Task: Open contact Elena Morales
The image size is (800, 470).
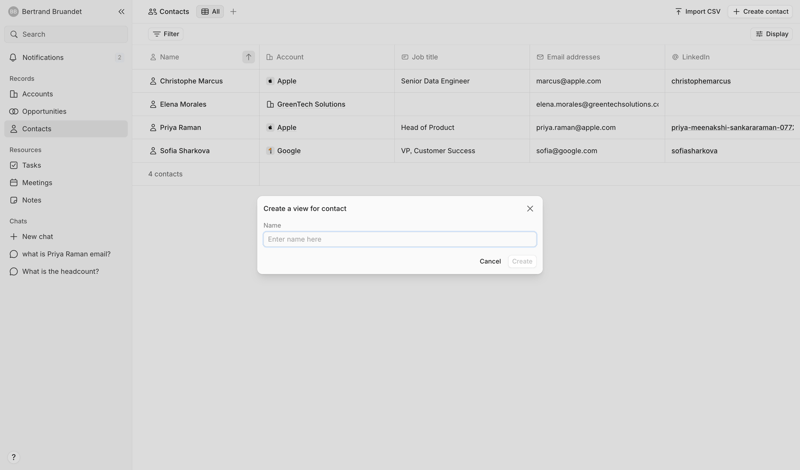Action: pos(183,104)
